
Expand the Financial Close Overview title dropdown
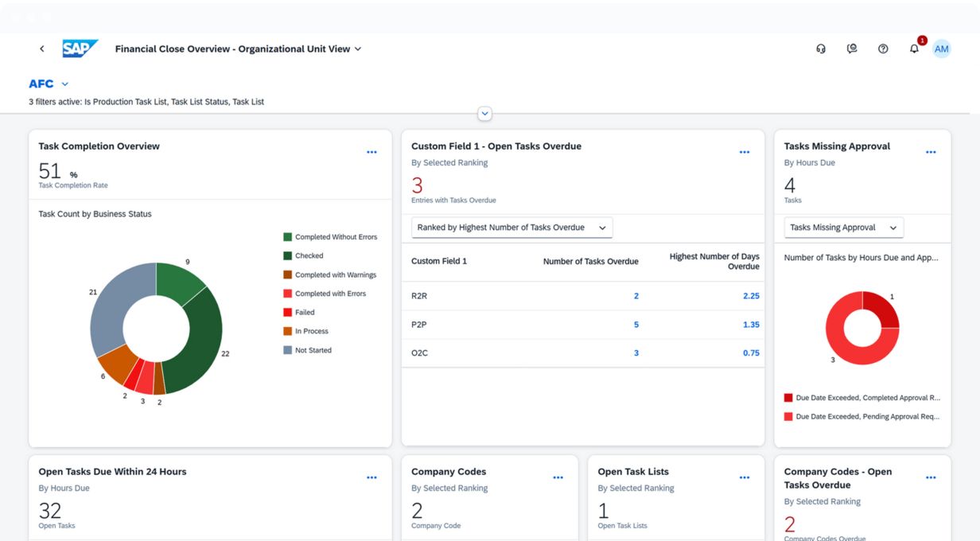(358, 49)
